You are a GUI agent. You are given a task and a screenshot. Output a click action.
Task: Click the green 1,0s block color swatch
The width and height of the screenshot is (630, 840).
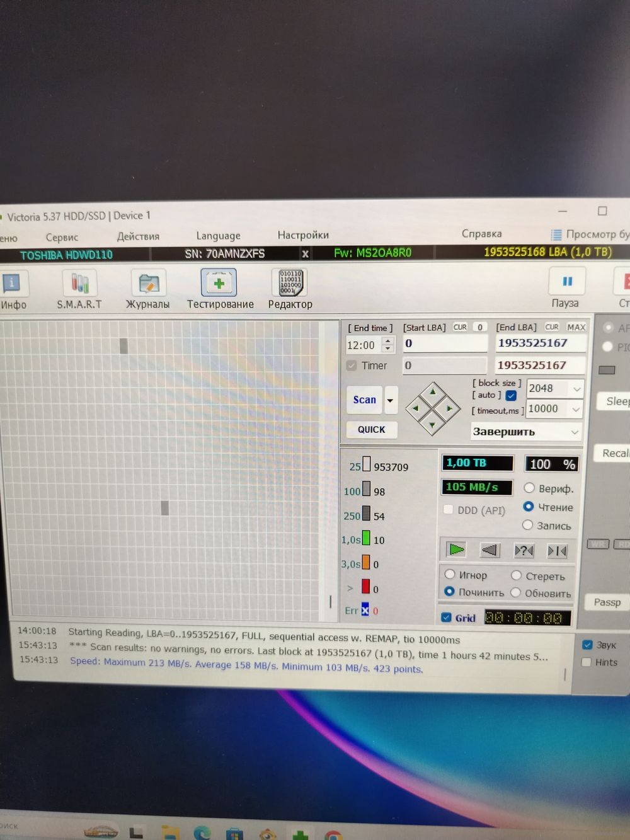366,538
